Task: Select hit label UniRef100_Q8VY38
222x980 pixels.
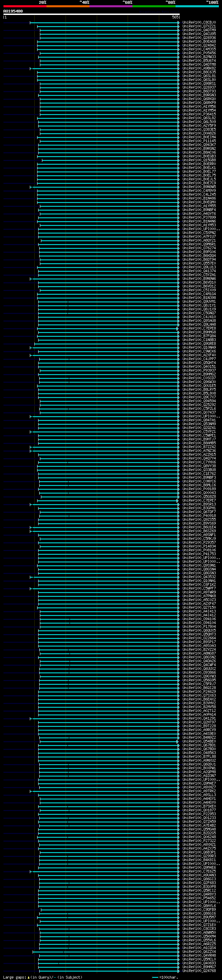Action: 199,466
